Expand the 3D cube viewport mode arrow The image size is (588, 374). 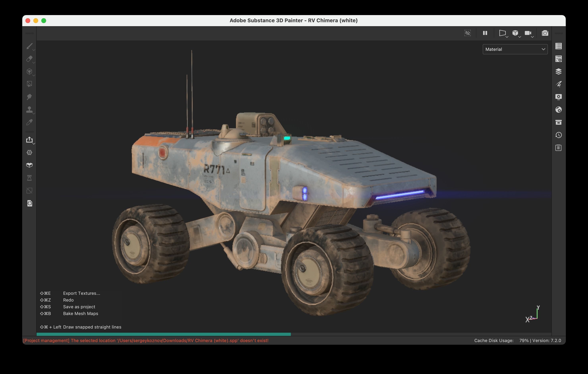(x=520, y=37)
